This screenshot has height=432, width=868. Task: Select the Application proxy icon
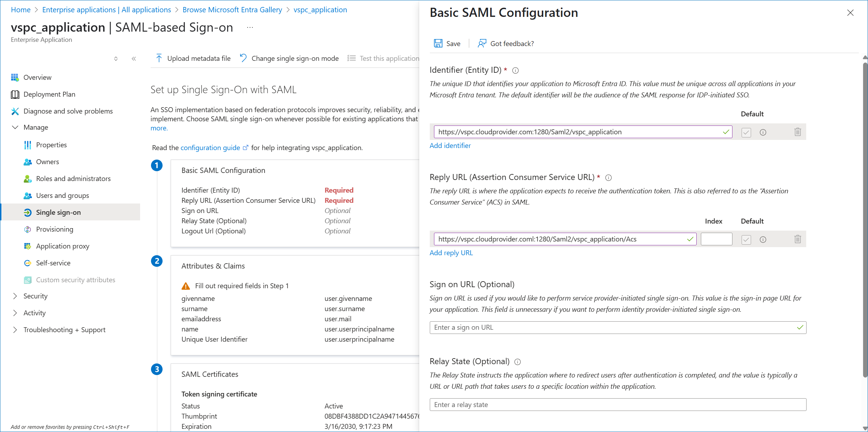click(x=28, y=246)
